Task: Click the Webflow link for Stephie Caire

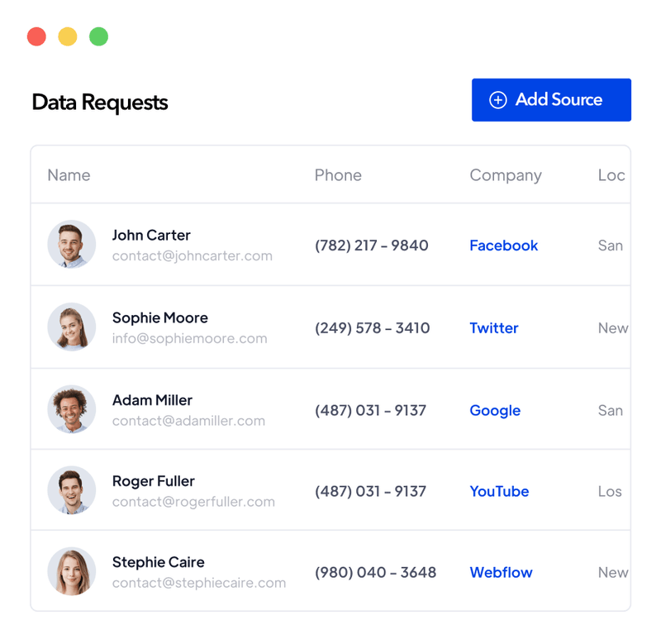Action: (501, 572)
